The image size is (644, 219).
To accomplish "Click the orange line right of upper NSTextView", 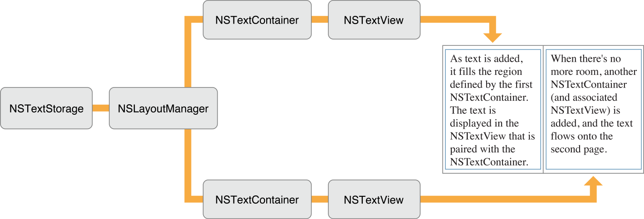I will pos(454,19).
